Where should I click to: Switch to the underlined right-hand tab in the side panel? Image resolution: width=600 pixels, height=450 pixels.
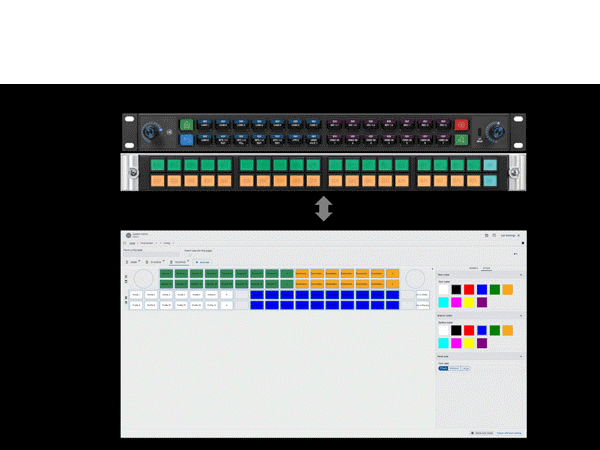point(486,268)
